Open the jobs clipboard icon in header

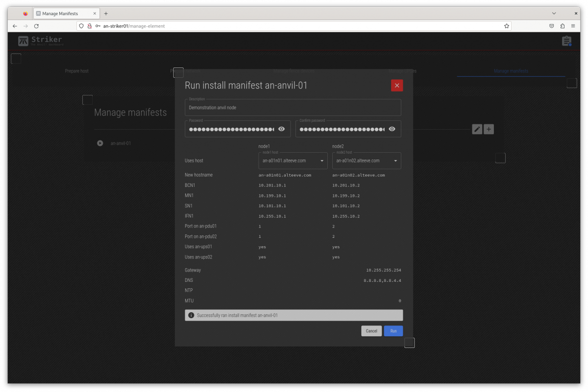(566, 41)
